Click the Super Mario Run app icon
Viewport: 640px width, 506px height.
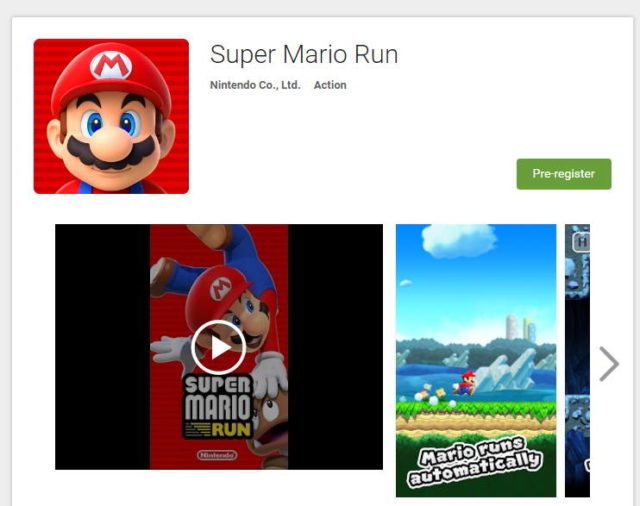click(x=111, y=116)
